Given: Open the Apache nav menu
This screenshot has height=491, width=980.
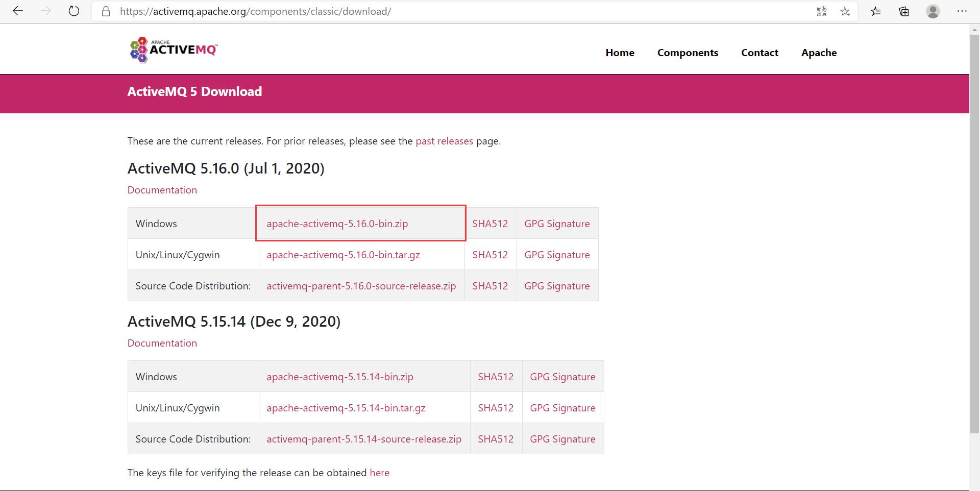Looking at the screenshot, I should click(x=819, y=53).
